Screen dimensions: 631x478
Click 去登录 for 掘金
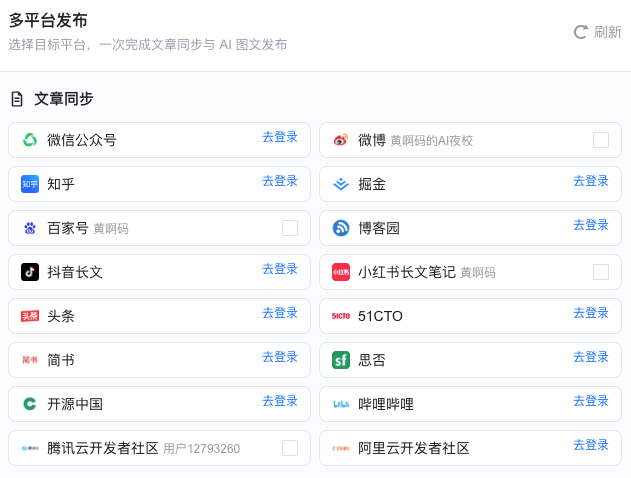click(x=591, y=181)
